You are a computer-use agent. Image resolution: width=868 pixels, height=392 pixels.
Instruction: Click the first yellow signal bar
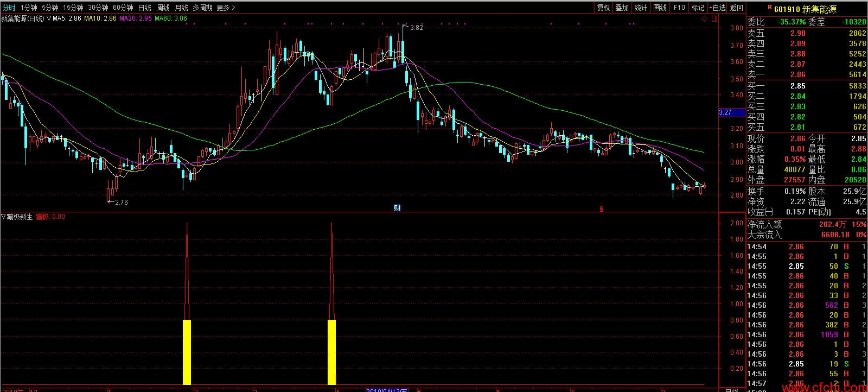(x=187, y=352)
